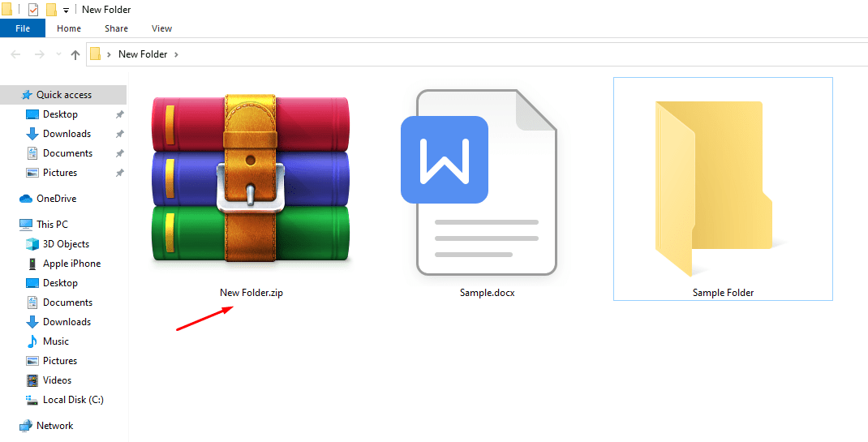Click the Downloads arrow icon under Quick access
Screen dimensions: 868x442
[x=32, y=134]
